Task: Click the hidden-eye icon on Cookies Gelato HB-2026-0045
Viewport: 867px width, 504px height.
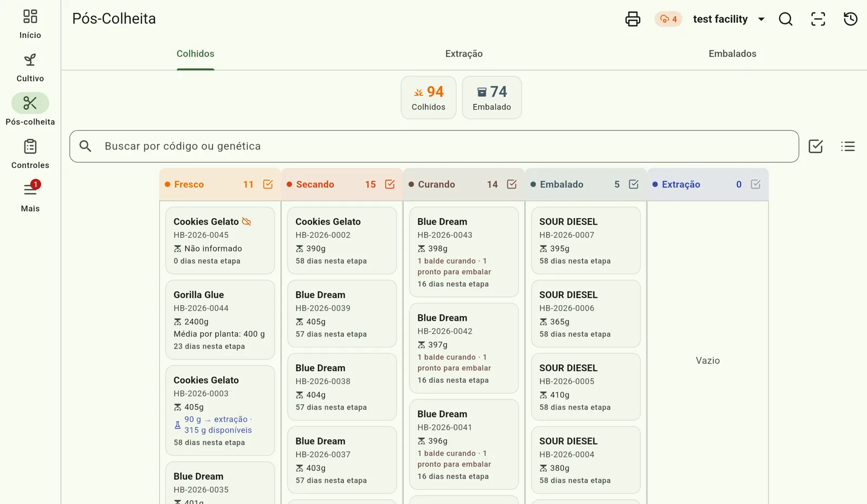Action: tap(247, 222)
